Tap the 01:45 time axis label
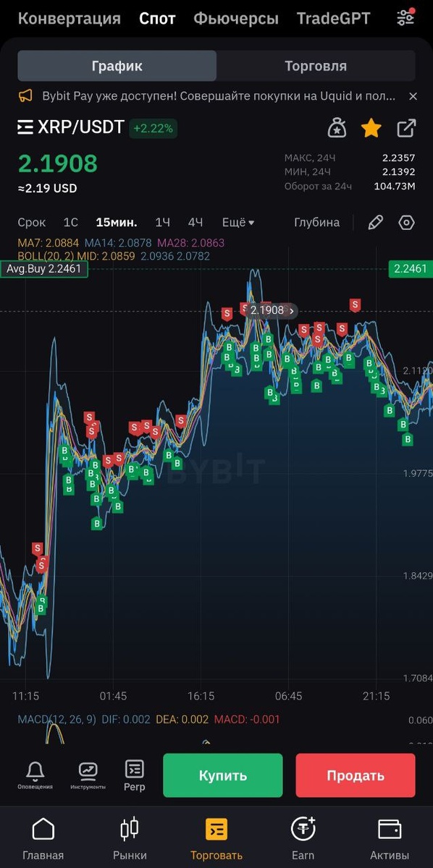The image size is (433, 868). (x=113, y=696)
